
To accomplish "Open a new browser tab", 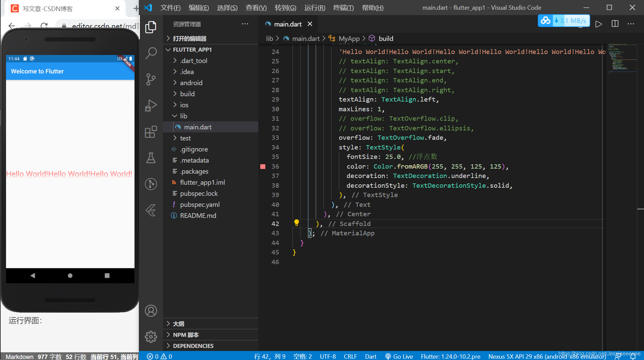I will click(x=136, y=8).
